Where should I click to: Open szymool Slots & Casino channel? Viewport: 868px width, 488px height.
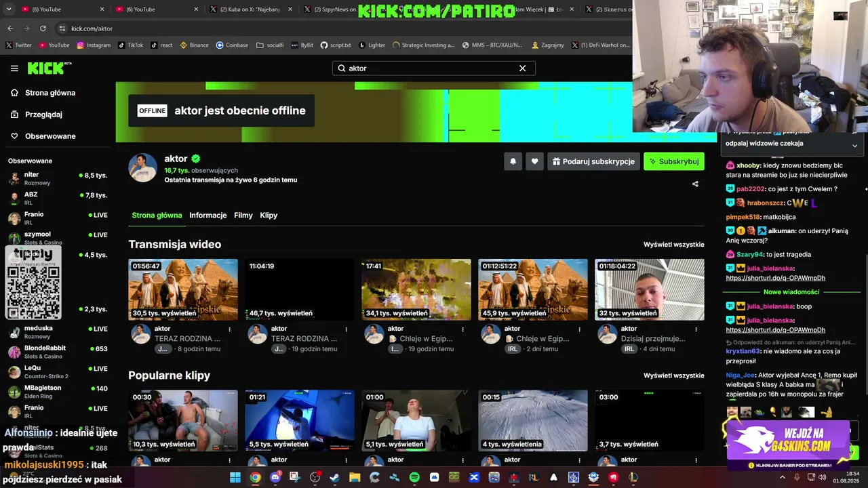click(57, 238)
